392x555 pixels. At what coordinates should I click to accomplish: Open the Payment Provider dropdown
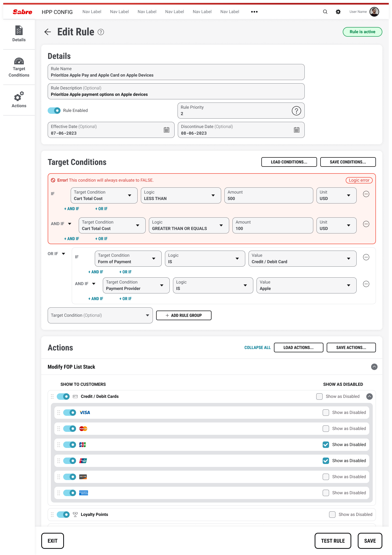point(136,285)
